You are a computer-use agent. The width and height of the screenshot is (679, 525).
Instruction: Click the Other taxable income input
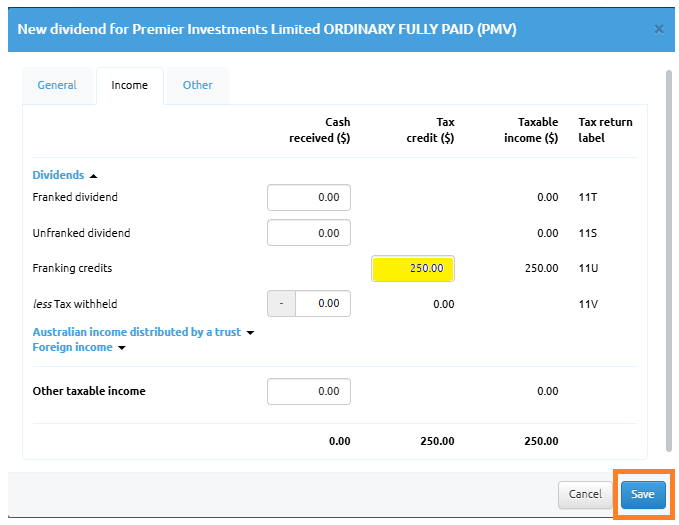[309, 392]
